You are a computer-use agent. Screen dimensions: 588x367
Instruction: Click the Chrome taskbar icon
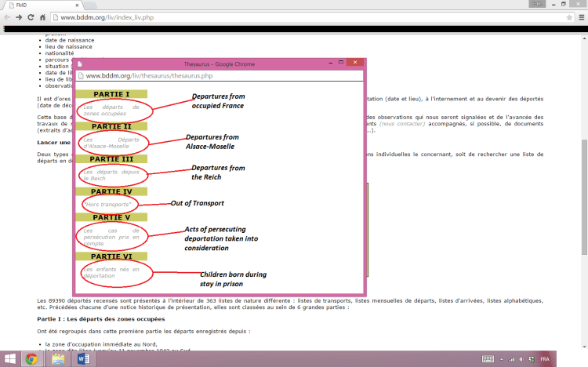(31, 359)
